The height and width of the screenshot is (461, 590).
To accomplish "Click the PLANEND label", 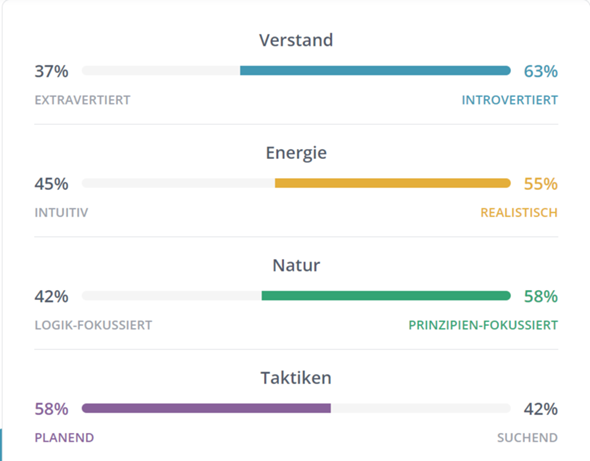I will point(64,438).
